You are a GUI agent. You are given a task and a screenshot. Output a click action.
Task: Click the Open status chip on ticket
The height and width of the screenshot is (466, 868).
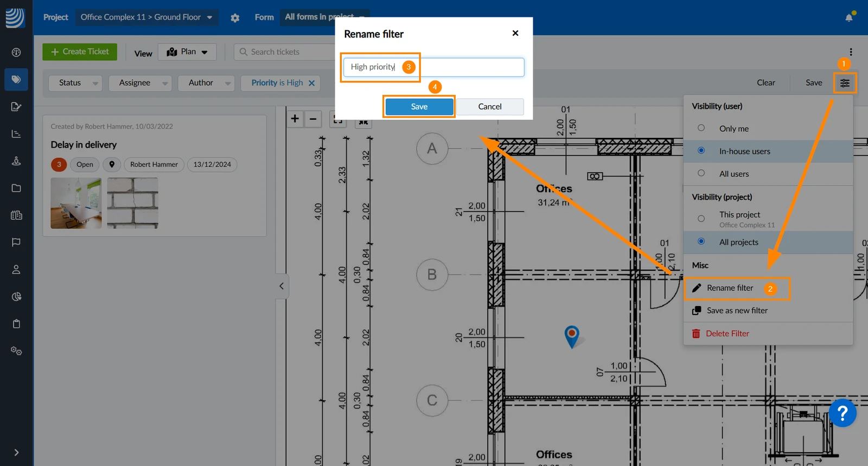[x=85, y=164]
